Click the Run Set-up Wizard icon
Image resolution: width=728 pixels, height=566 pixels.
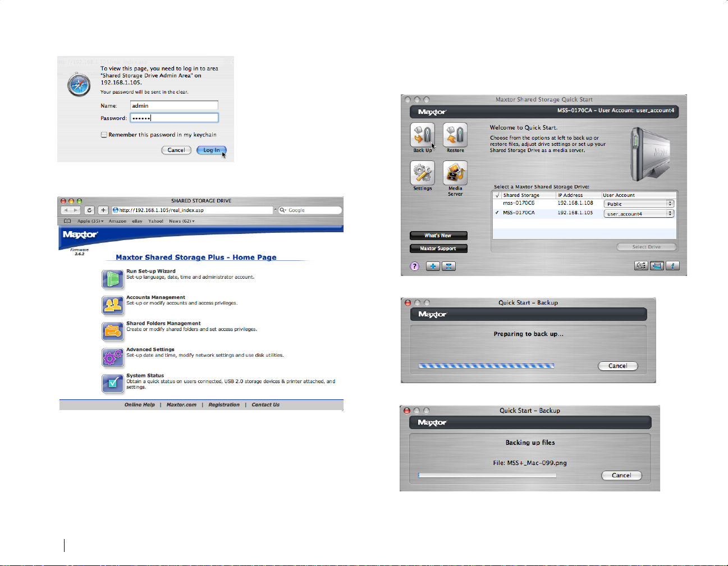click(113, 279)
